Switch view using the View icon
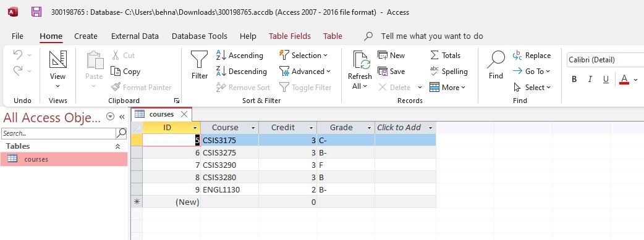 point(58,59)
